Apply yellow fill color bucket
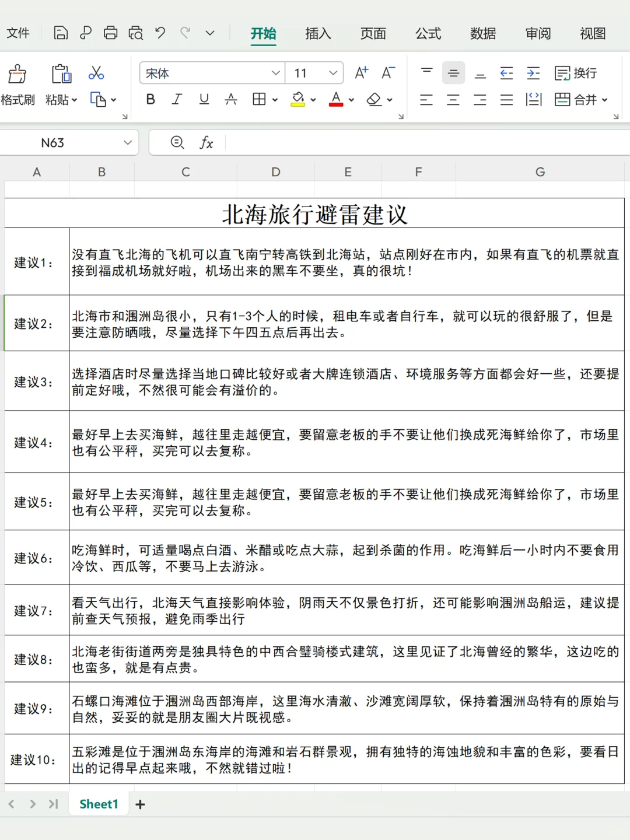Screen dimensions: 630x840 [x=298, y=99]
